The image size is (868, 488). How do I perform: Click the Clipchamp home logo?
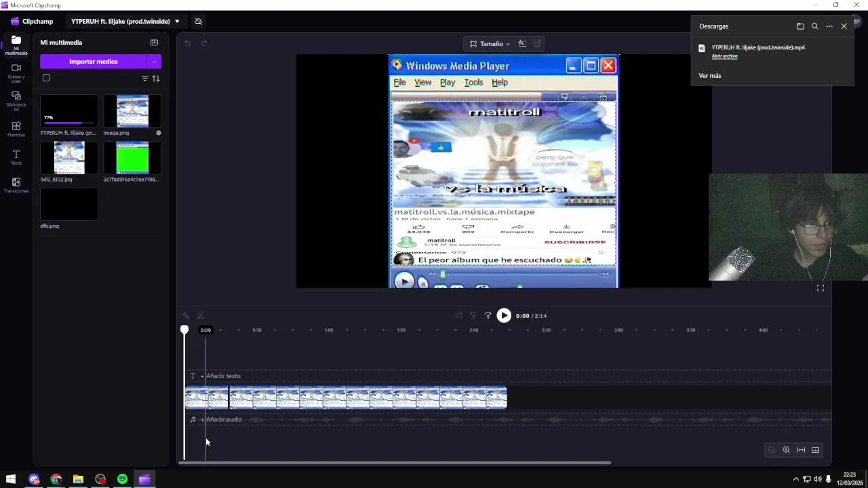click(32, 22)
